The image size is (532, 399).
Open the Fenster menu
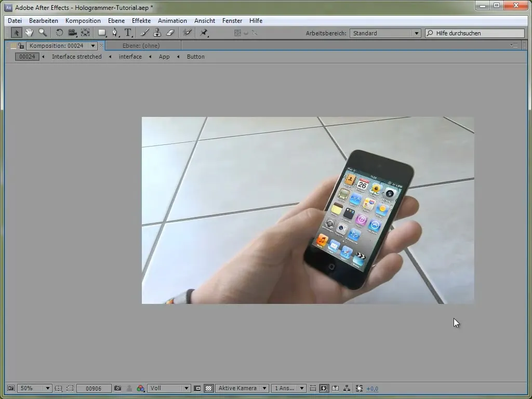232,21
